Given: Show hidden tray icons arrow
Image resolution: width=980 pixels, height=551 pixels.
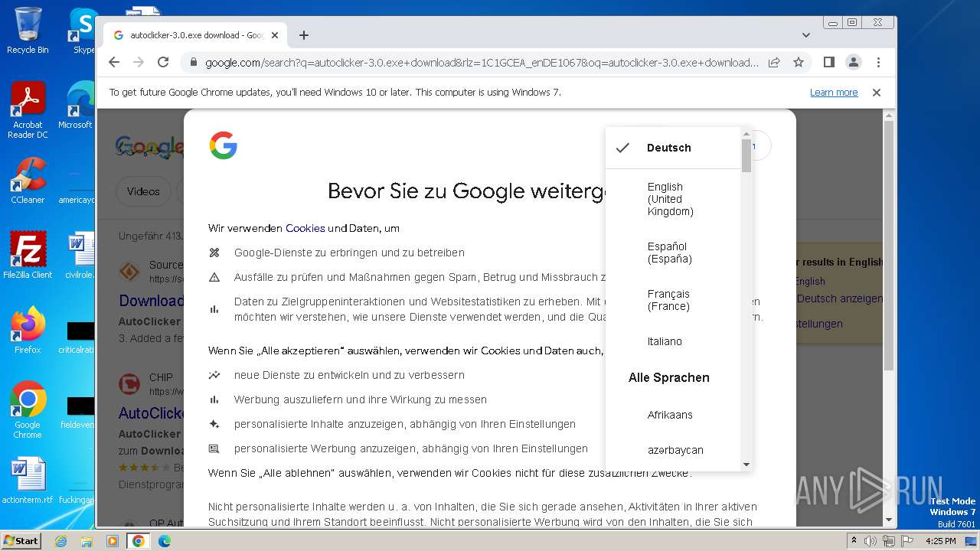Looking at the screenshot, I should (854, 541).
